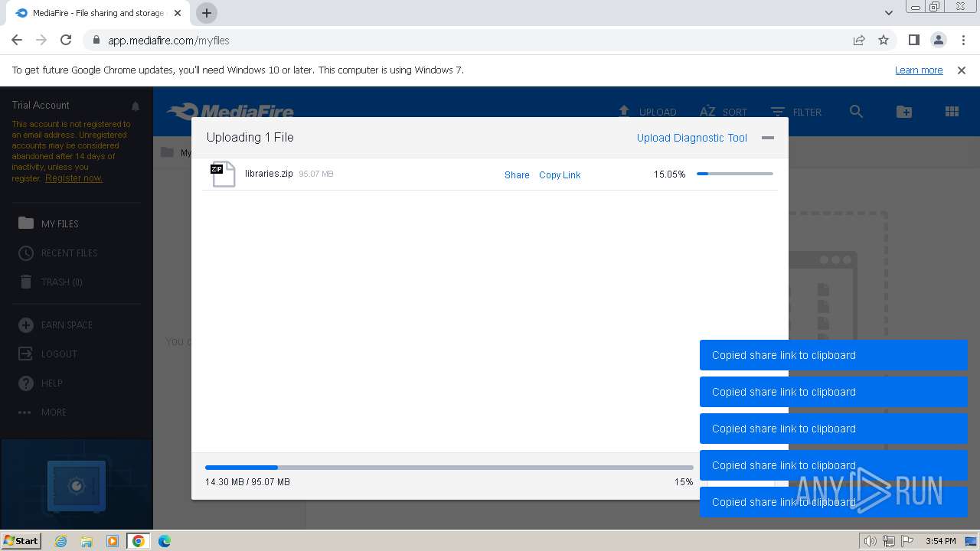Click the Register now link

click(x=73, y=178)
